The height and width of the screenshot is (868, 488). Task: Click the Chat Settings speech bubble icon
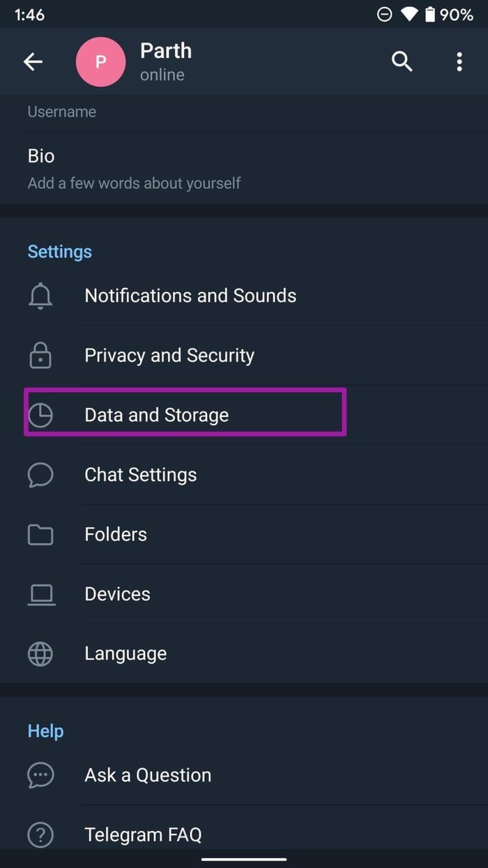pos(40,475)
